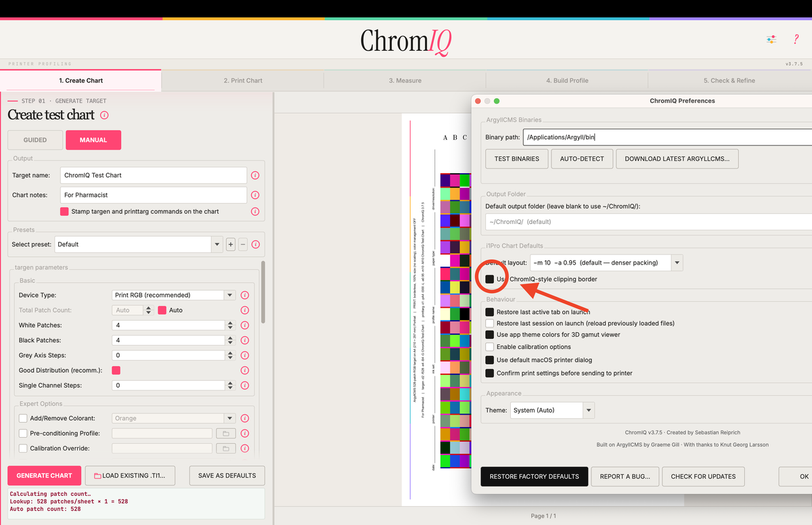
Task: Show info icon for Target name
Action: (x=255, y=175)
